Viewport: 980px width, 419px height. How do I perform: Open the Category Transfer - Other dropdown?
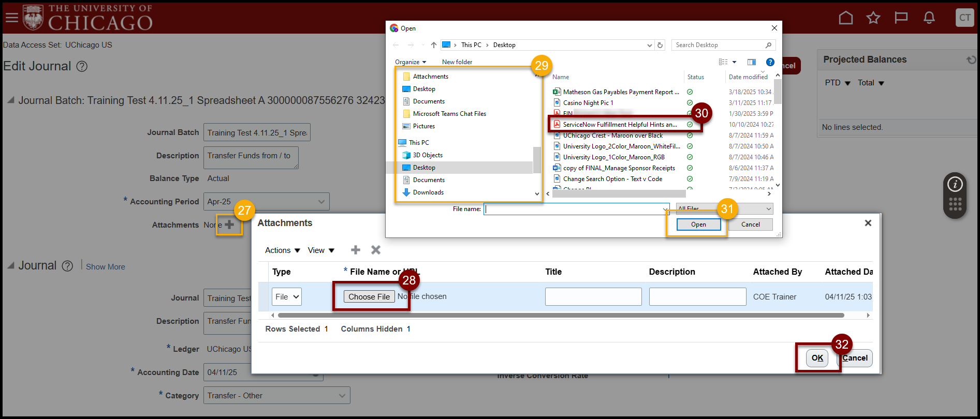point(342,396)
